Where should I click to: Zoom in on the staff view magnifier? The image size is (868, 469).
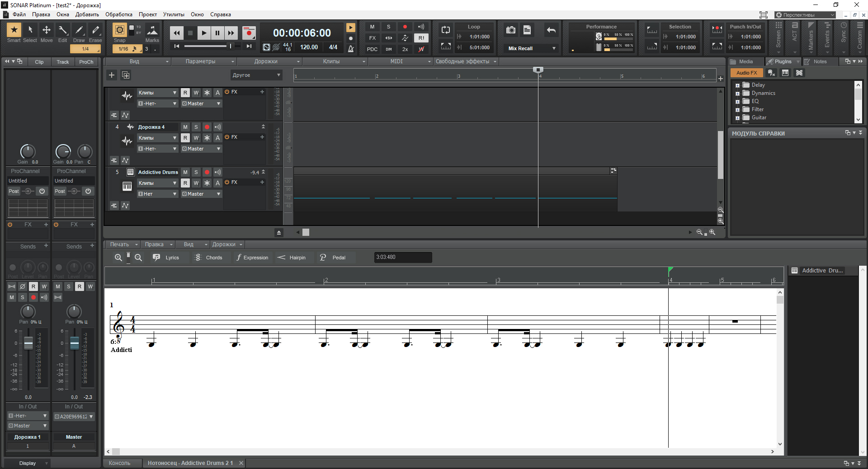tap(118, 258)
